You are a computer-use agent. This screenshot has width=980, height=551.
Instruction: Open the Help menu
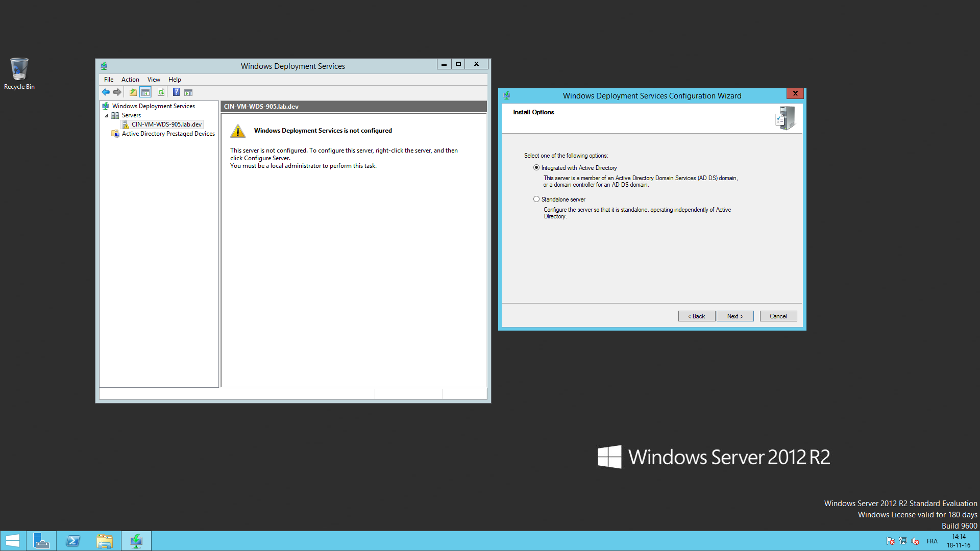pos(175,80)
